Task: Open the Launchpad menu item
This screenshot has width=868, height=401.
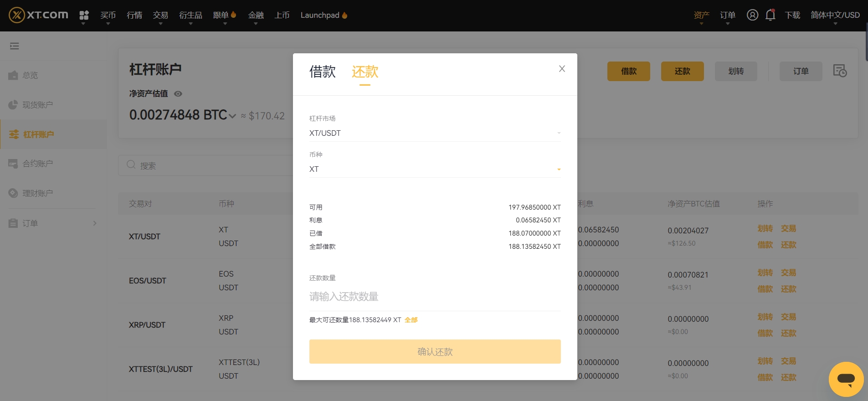Action: [320, 15]
